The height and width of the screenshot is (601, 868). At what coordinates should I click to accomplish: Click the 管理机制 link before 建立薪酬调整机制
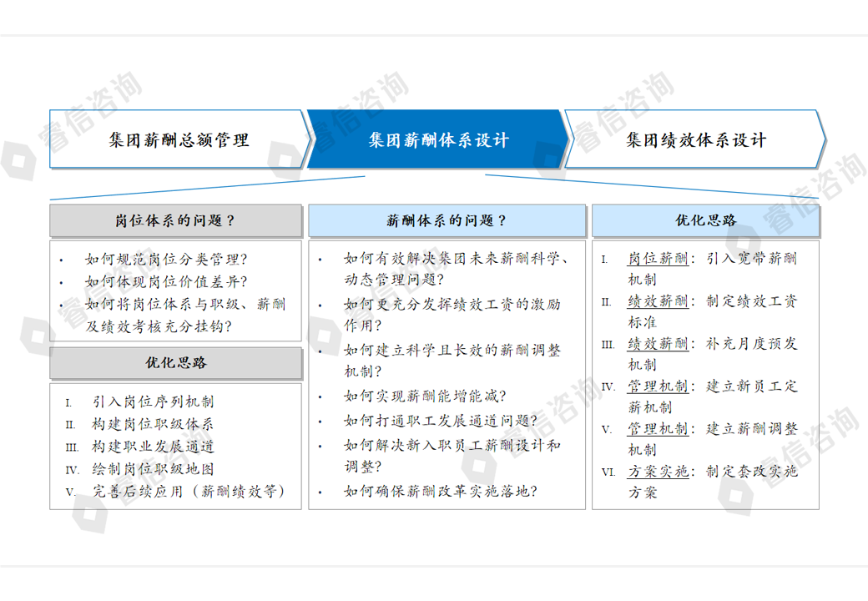658,429
